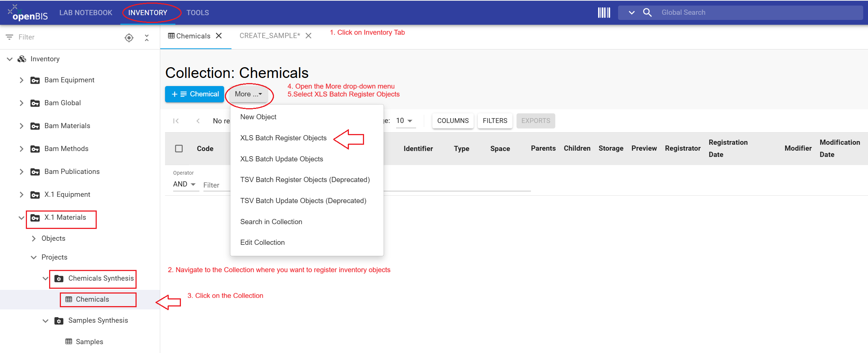Click the collapse all nodes icon

coord(147,37)
